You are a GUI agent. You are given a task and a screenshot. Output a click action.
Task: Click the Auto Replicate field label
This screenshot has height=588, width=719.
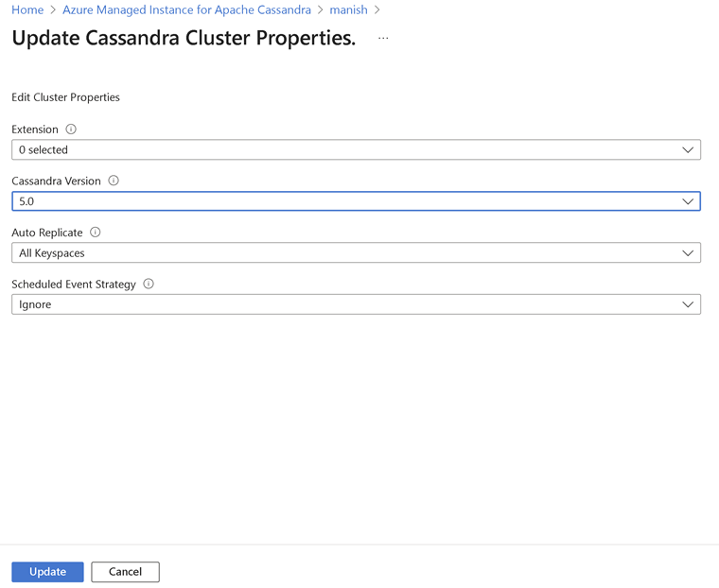46,233
